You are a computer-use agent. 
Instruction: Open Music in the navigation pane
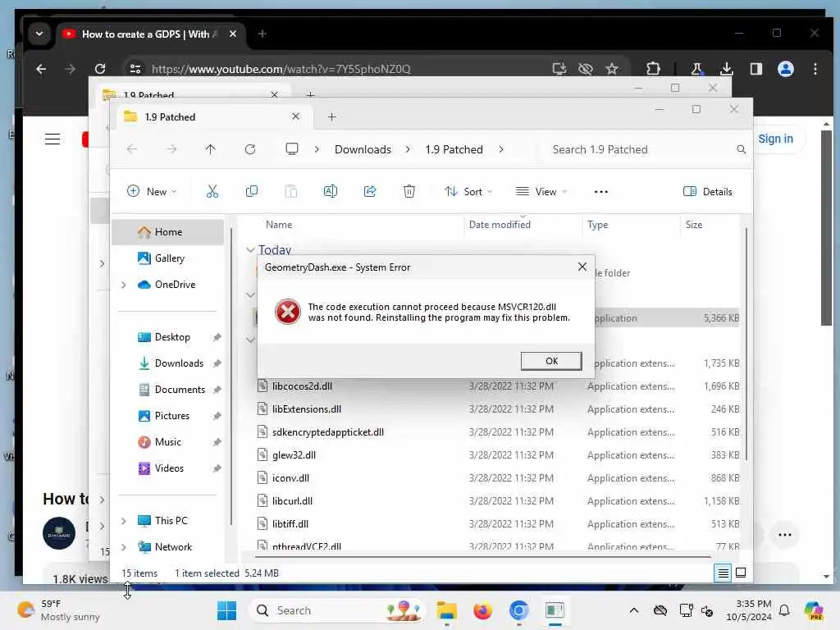167,442
